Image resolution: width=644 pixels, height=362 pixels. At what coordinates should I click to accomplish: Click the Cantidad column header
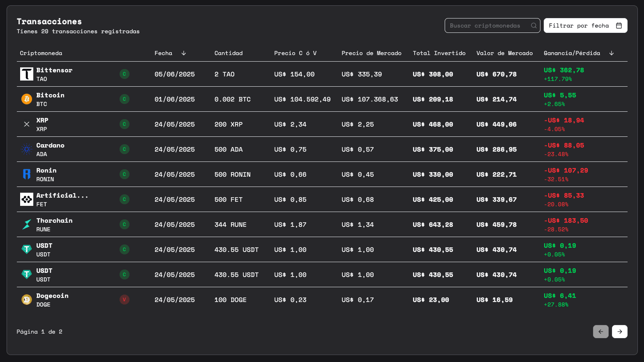click(x=229, y=53)
